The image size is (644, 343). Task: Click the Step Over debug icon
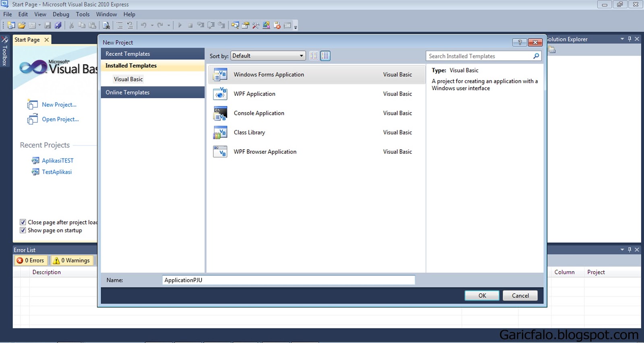[x=211, y=25]
